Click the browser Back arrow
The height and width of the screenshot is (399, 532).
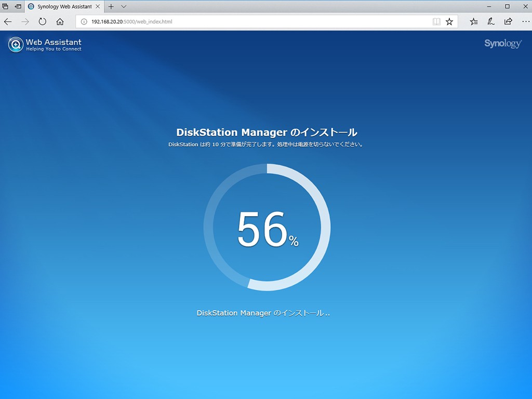[8, 22]
